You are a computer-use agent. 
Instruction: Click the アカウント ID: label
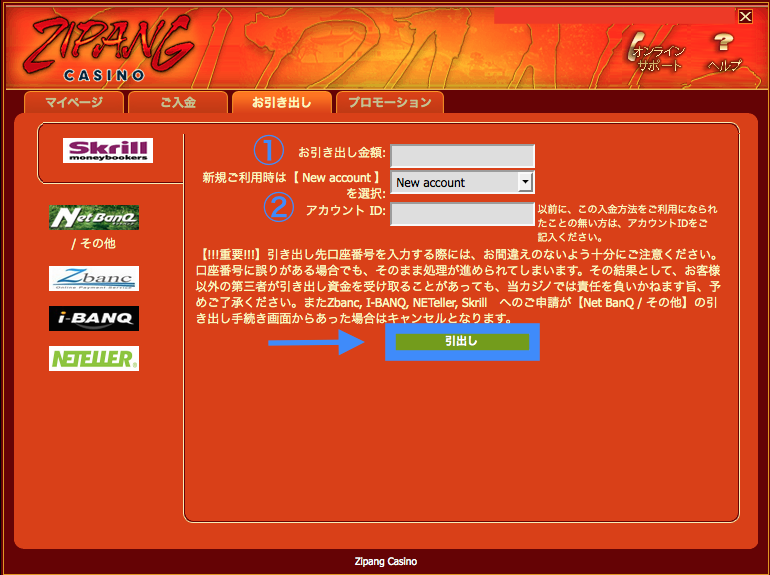tap(346, 211)
